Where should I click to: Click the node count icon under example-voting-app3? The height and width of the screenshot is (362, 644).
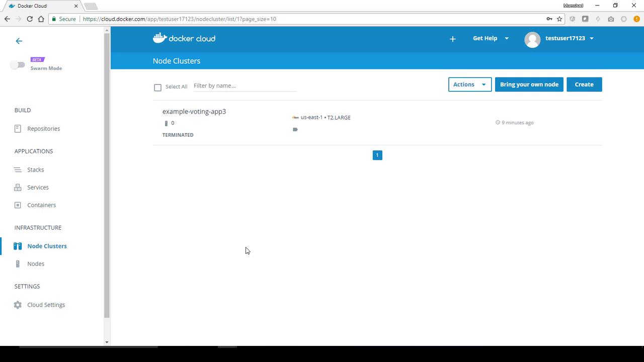(x=166, y=123)
